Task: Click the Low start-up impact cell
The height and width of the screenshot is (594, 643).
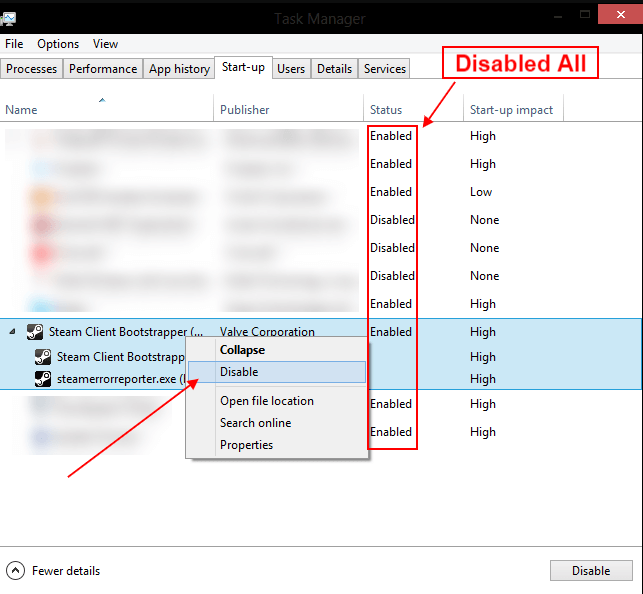Action: [x=481, y=192]
